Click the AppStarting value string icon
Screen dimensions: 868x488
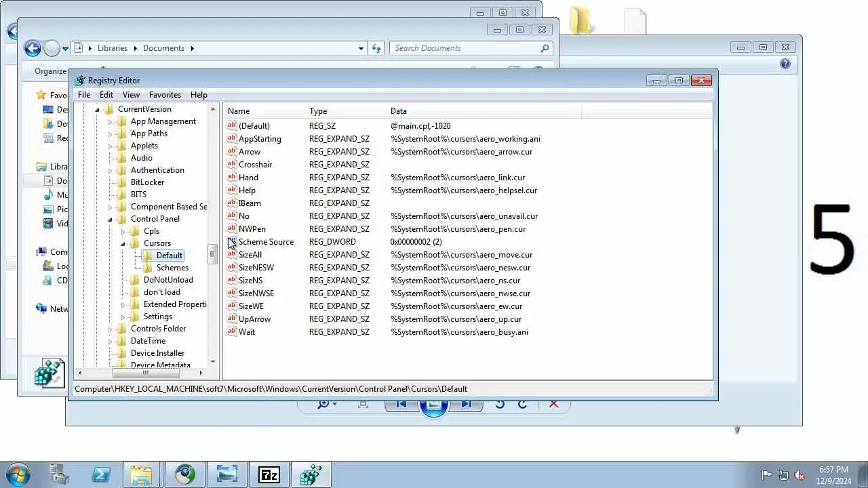pos(232,139)
